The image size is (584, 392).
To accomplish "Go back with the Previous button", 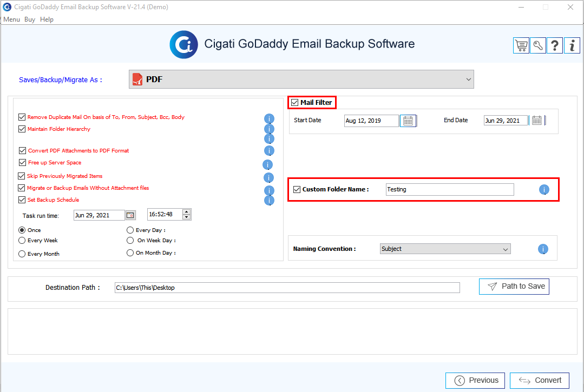I will click(475, 381).
